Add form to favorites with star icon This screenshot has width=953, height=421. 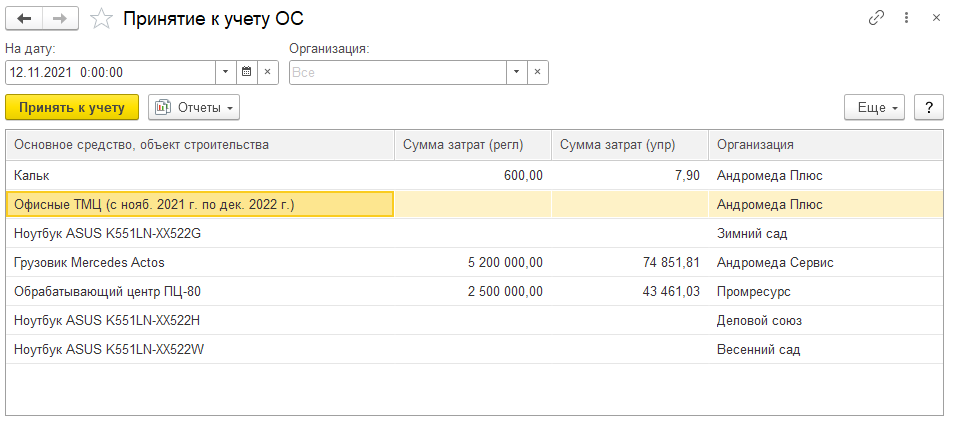click(101, 18)
